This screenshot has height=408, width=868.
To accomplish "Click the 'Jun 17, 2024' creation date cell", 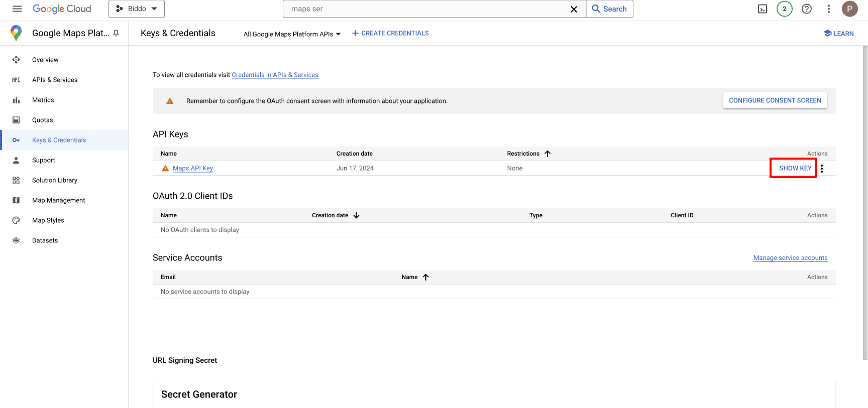I will click(355, 168).
